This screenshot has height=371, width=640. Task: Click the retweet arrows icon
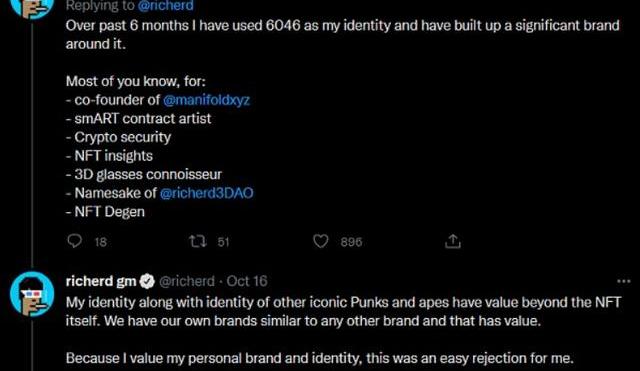[198, 241]
